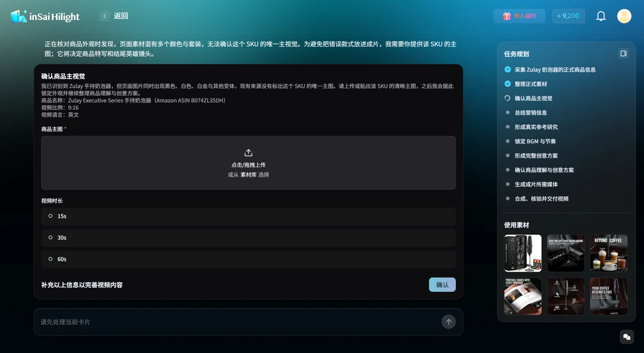The width and height of the screenshot is (644, 353).
Task: Open the 'Give the gift' thumbnail
Action: [566, 253]
